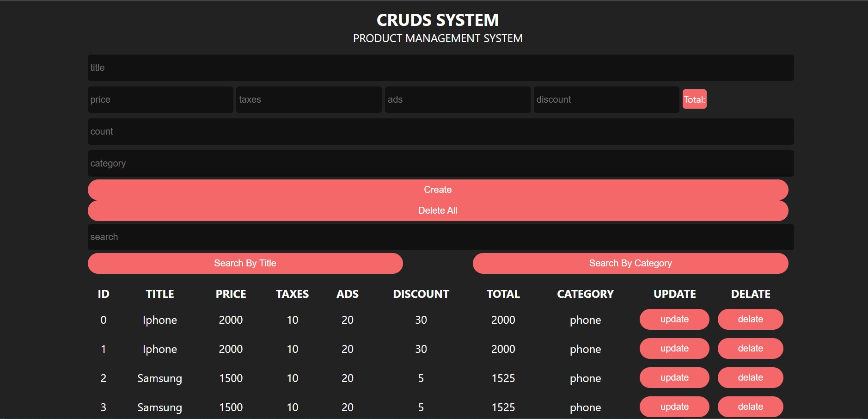Click the discount input field
This screenshot has height=419, width=868.
pos(606,99)
